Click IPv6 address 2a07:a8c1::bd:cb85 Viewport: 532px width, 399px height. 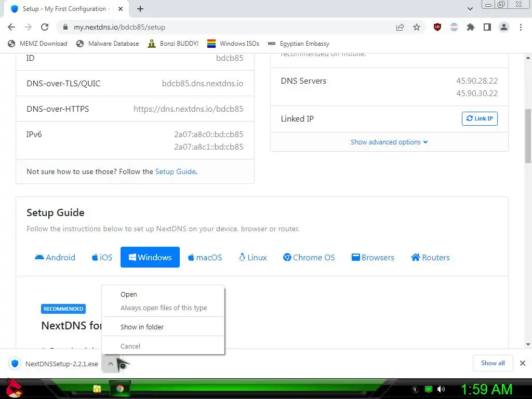click(x=209, y=147)
